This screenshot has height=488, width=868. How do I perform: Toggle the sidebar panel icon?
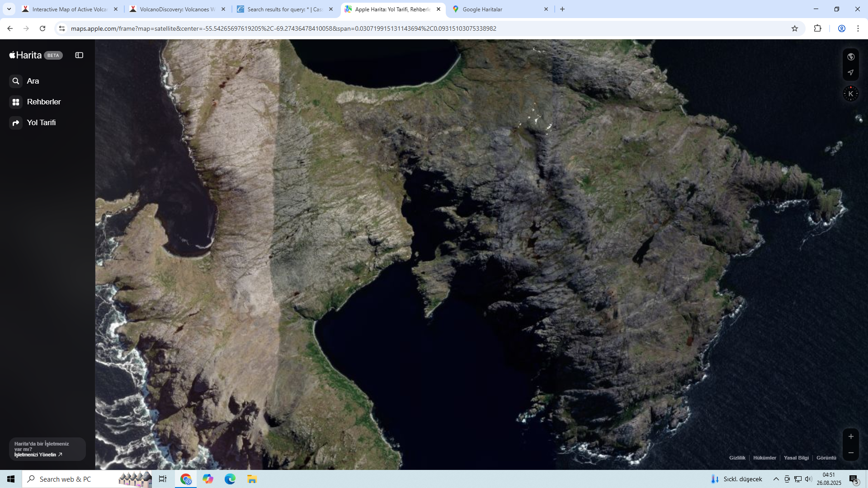(x=79, y=55)
